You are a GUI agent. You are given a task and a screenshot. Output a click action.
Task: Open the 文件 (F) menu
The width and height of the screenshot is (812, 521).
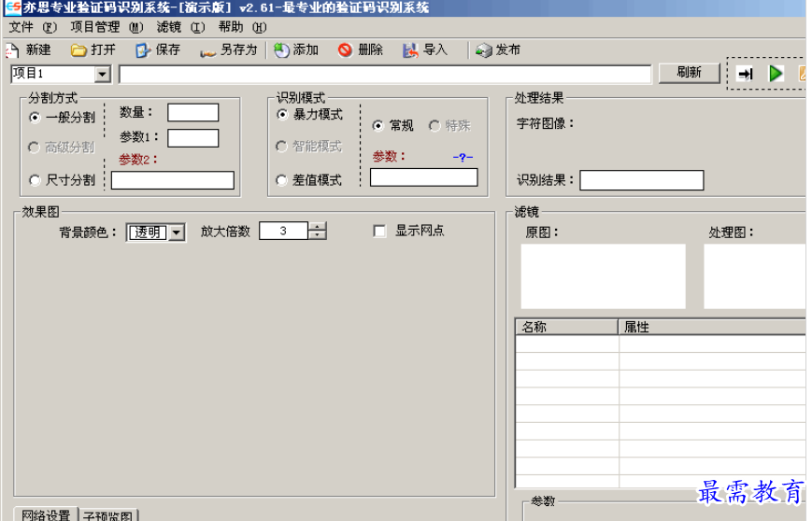[33, 27]
